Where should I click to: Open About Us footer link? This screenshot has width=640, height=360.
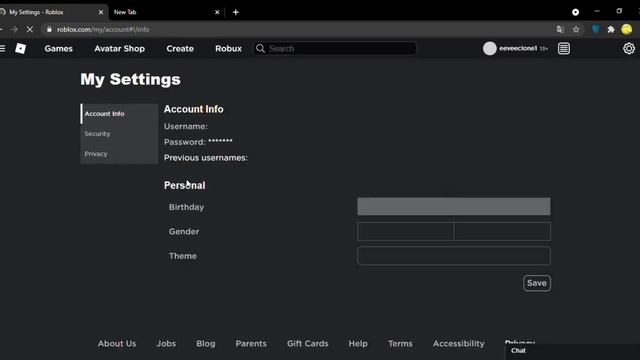117,344
